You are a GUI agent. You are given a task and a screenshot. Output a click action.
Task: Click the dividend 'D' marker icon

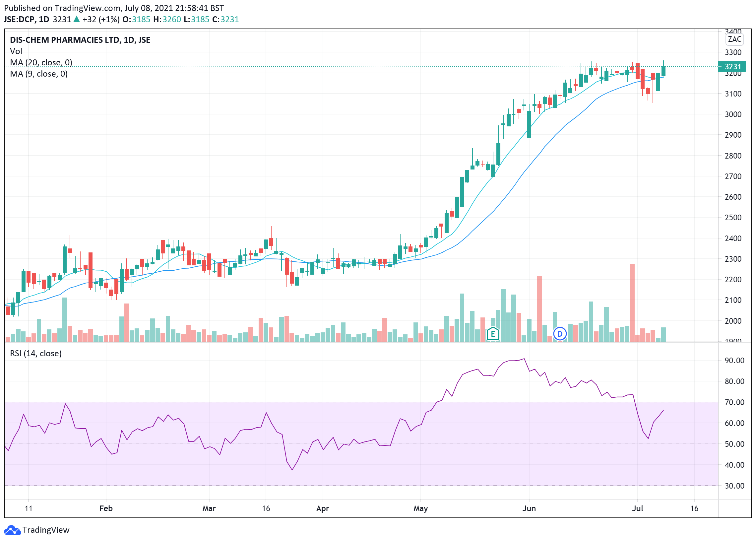[560, 334]
